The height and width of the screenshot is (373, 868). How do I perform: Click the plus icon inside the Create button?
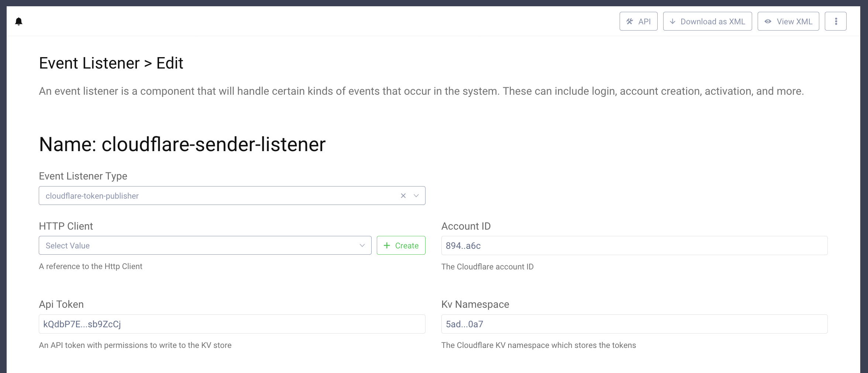[x=387, y=245]
